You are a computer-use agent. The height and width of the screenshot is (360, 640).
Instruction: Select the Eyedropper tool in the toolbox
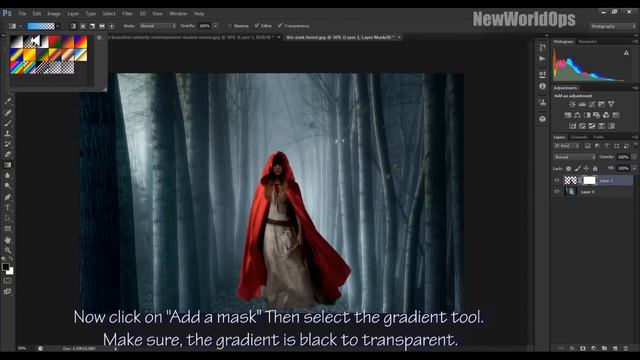click(x=7, y=100)
